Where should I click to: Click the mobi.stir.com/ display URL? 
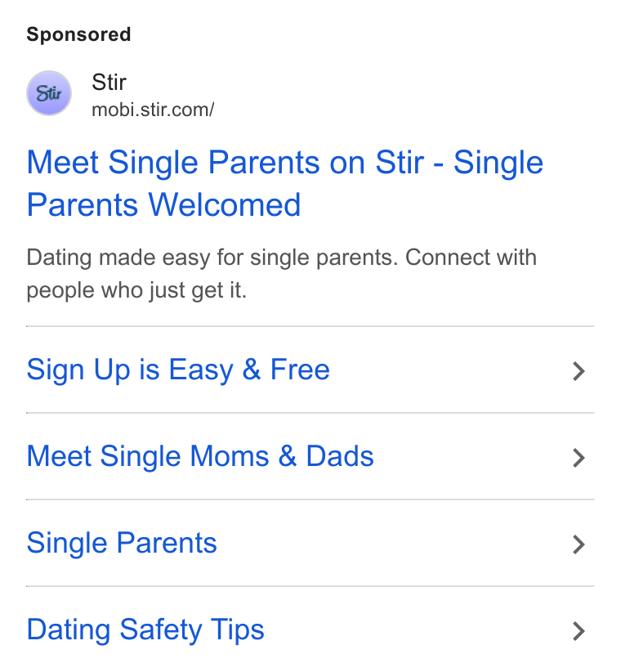click(153, 110)
